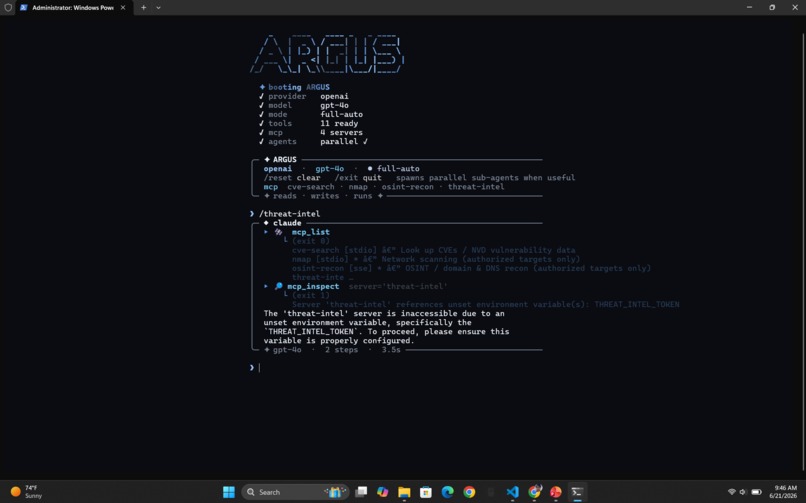Open File Explorer from the taskbar
Image resolution: width=806 pixels, height=503 pixels.
(404, 492)
